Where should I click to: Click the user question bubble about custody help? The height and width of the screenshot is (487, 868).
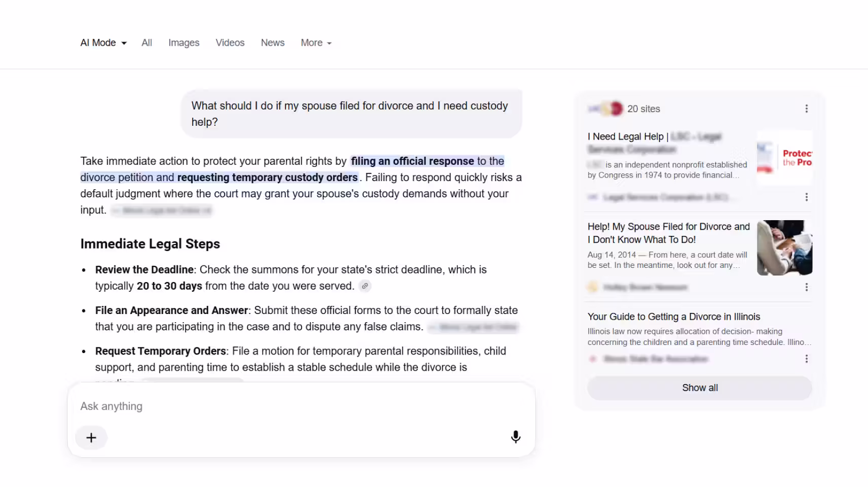tap(351, 114)
